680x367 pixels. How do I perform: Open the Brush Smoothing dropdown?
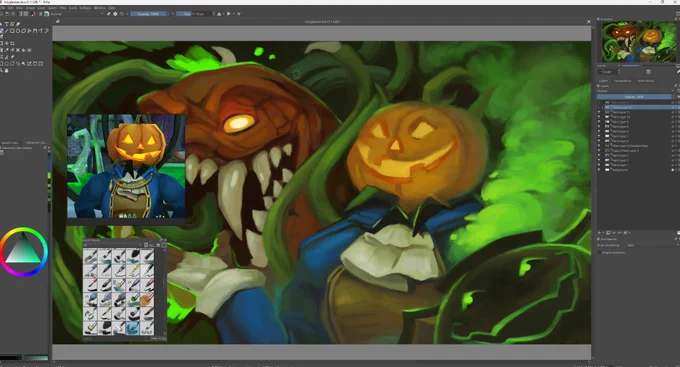tap(652, 245)
